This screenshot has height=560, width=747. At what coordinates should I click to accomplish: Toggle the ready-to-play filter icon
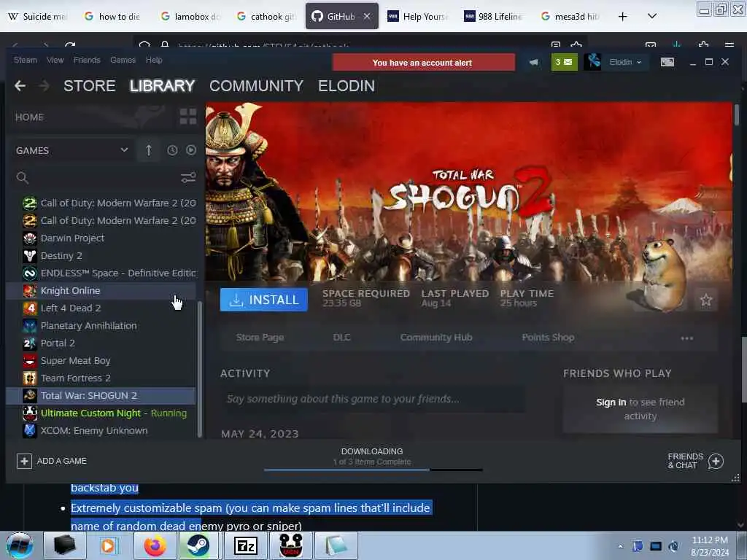click(x=191, y=150)
